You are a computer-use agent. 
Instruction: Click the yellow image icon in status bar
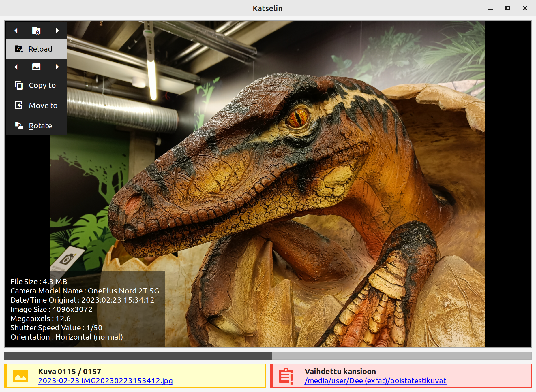[x=20, y=376]
